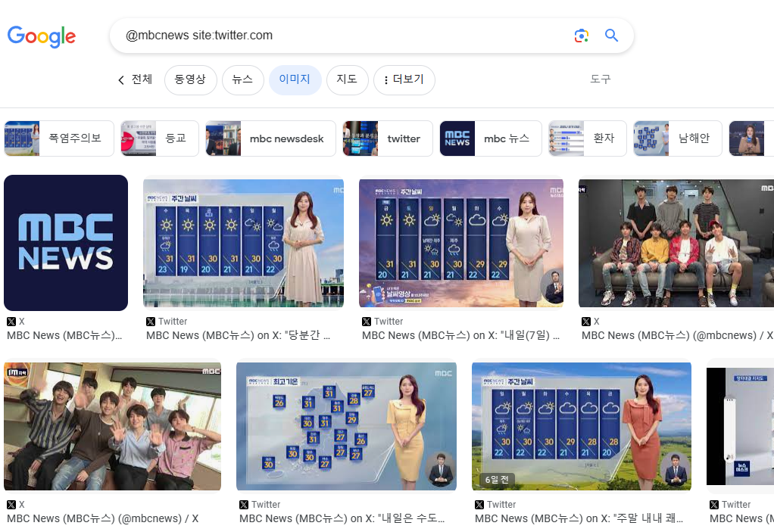Open the bottom-row link "MBC News (MBC뉴스) (@mbcnews) / X"

(x=103, y=518)
